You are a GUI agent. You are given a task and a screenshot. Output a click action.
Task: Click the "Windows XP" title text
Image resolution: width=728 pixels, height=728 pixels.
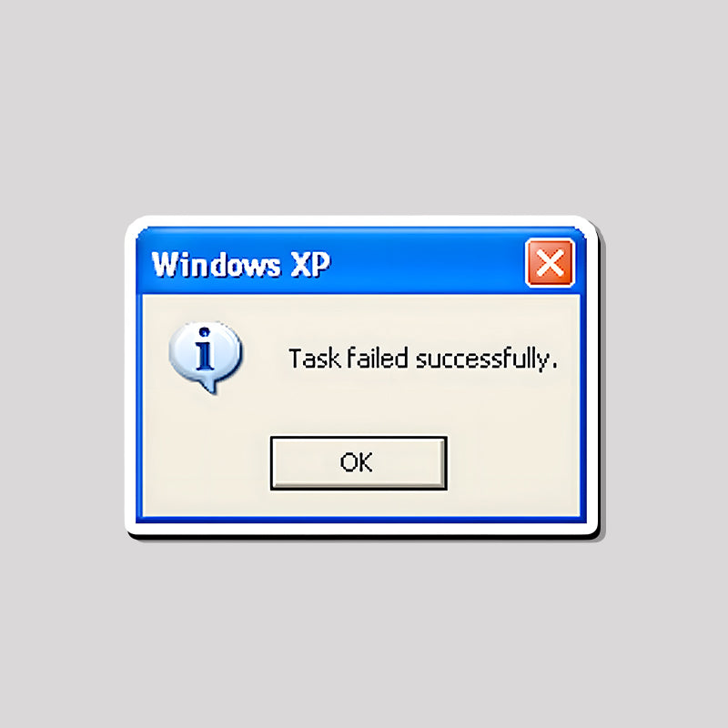[240, 264]
